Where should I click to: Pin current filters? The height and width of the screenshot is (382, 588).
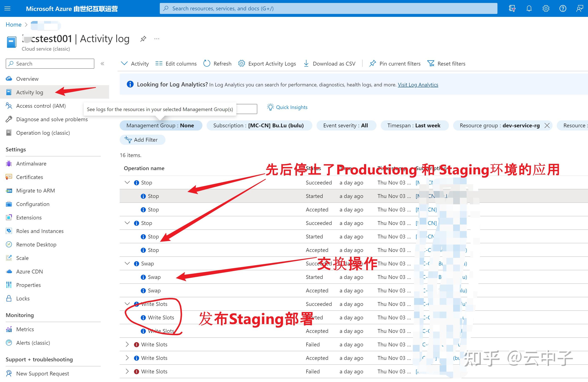coord(394,63)
